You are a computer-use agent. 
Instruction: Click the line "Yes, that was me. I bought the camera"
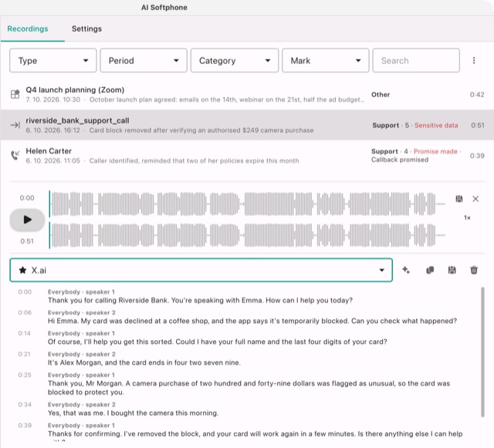click(x=133, y=413)
